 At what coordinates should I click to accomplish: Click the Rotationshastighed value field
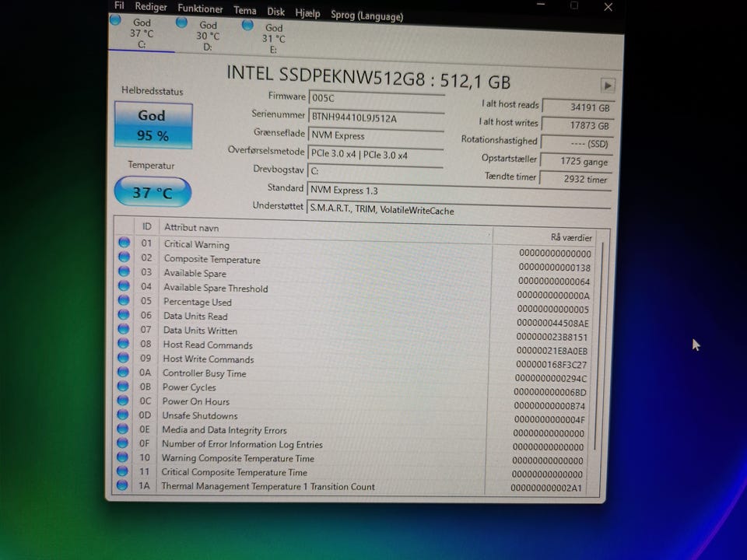coord(577,143)
